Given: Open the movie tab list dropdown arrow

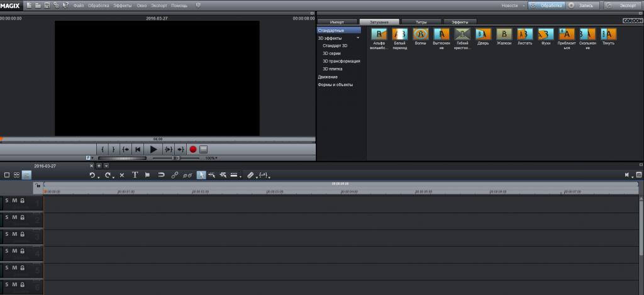Looking at the screenshot, I should pyautogui.click(x=106, y=166).
